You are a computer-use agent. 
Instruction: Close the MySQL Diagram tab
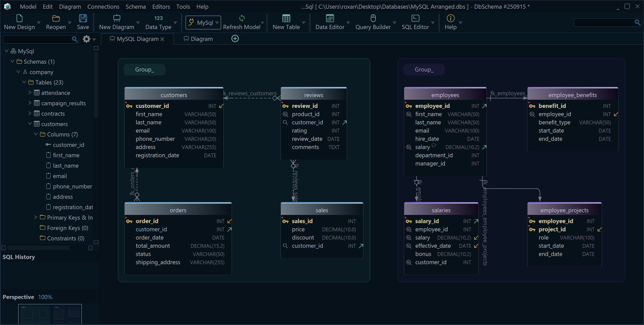(x=162, y=39)
